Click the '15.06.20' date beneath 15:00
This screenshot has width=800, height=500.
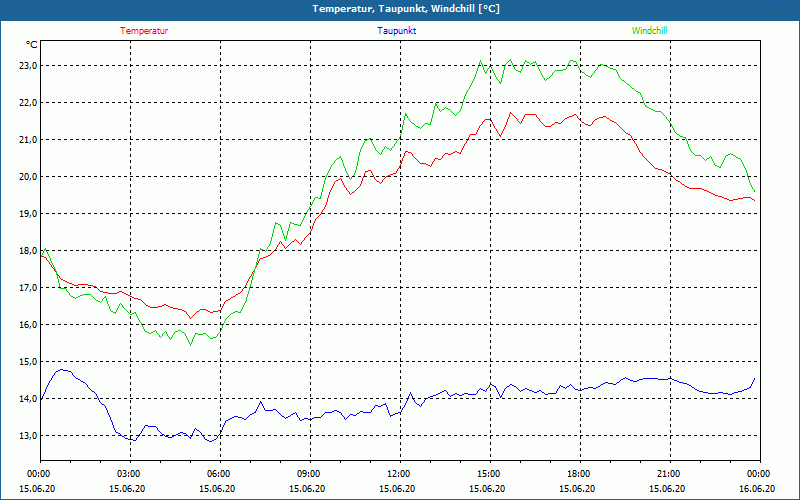[487, 489]
